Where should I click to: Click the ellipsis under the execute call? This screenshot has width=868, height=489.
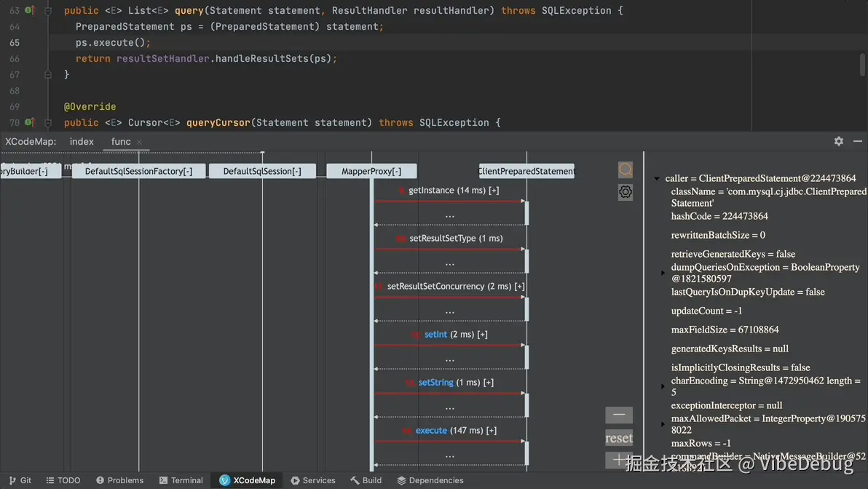[x=449, y=456]
